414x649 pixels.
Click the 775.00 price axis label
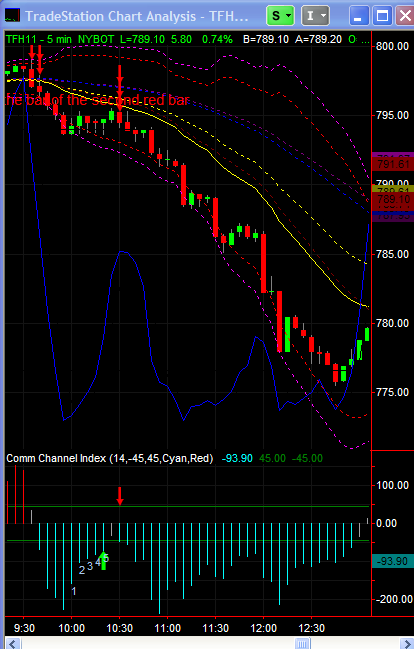point(392,392)
